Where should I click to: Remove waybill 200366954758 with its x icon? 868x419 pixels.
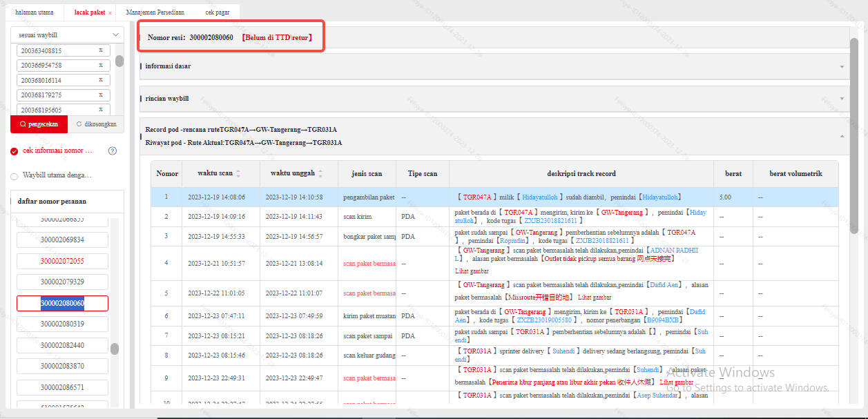point(101,66)
